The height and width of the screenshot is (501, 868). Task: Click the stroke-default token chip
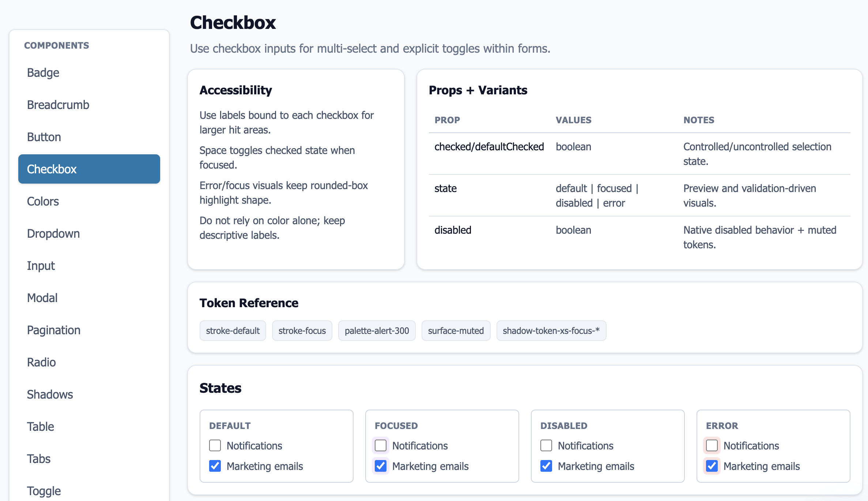coord(233,330)
